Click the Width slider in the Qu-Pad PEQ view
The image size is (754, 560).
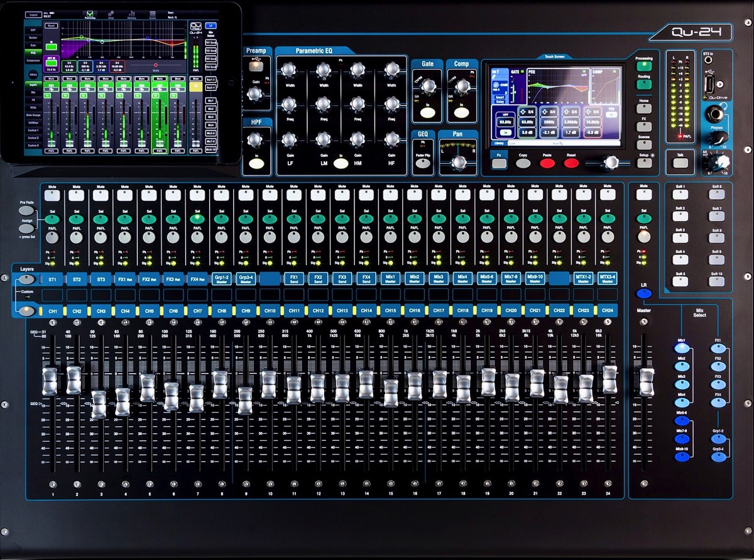tap(156, 65)
